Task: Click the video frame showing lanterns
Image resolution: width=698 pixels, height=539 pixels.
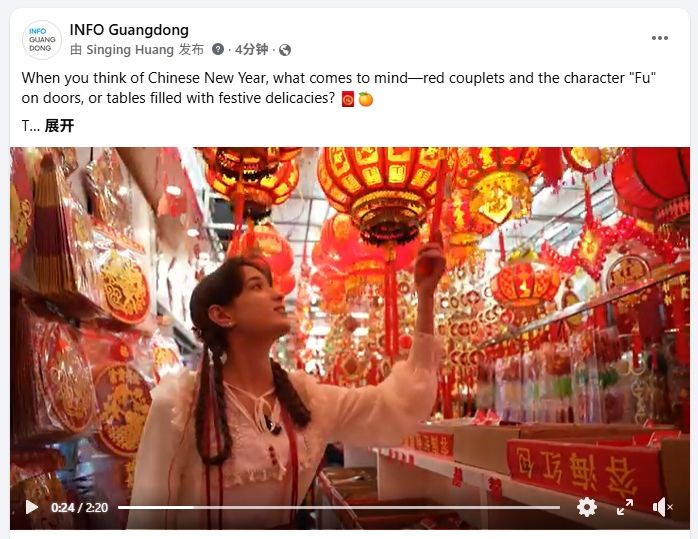Action: [350, 320]
